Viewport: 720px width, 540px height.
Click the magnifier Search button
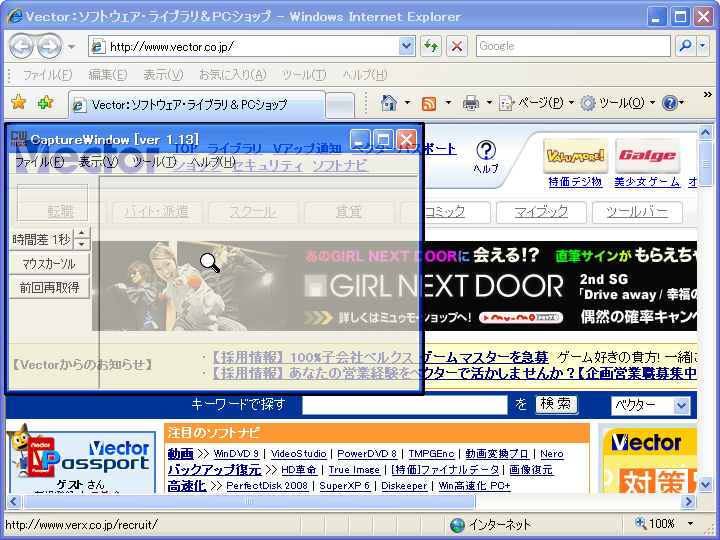point(685,46)
